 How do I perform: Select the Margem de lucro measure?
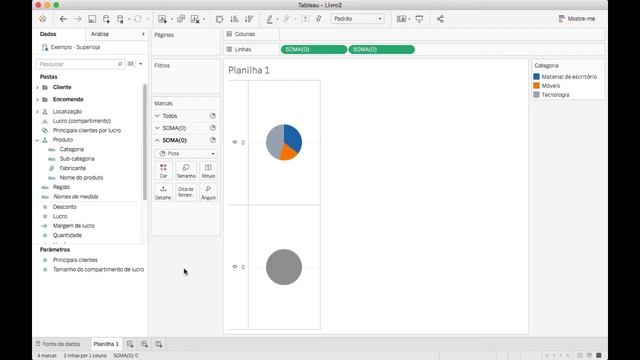pos(73,226)
